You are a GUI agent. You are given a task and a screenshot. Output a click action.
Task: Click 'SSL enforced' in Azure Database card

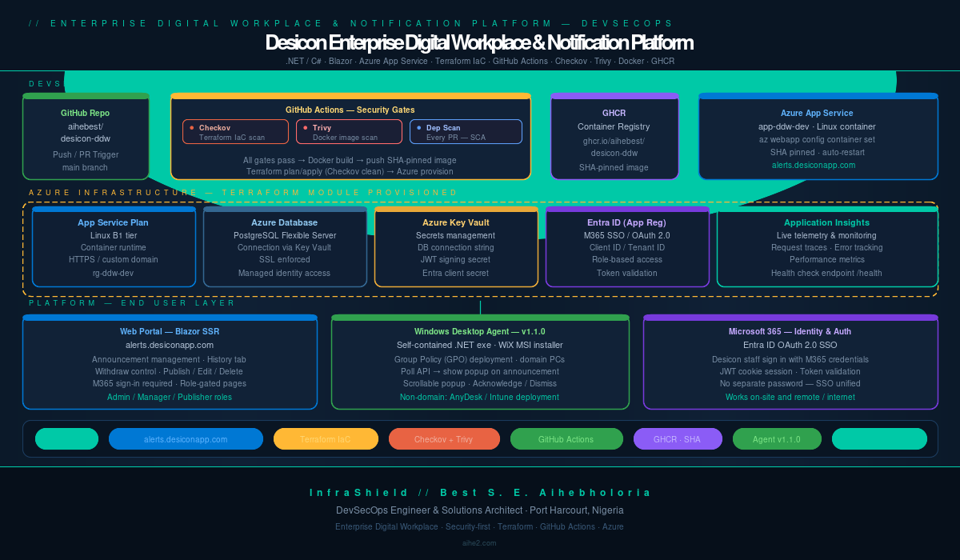[x=285, y=260]
